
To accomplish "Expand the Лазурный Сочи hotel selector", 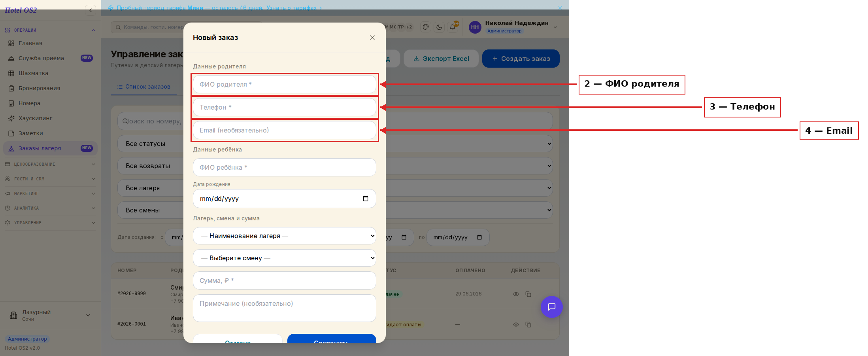I will point(50,315).
